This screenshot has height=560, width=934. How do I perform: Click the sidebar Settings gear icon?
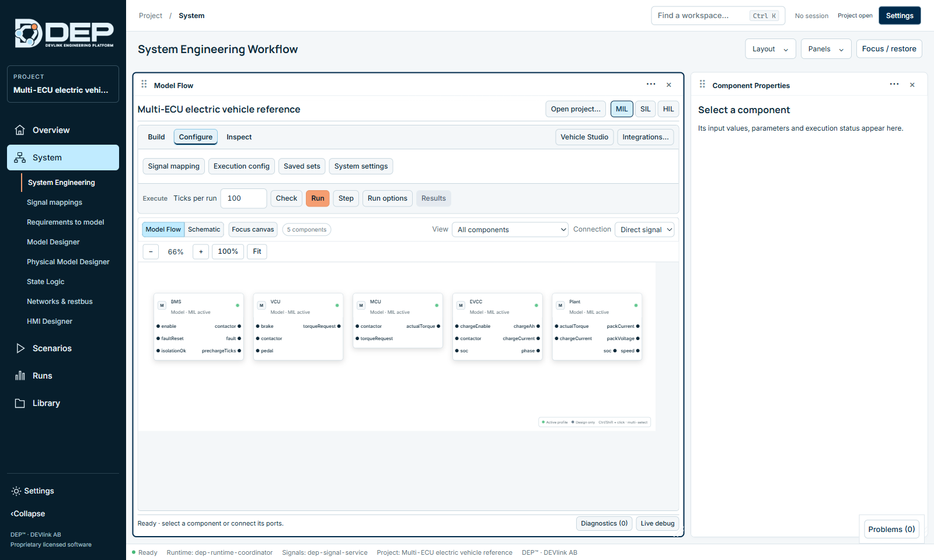tap(16, 491)
